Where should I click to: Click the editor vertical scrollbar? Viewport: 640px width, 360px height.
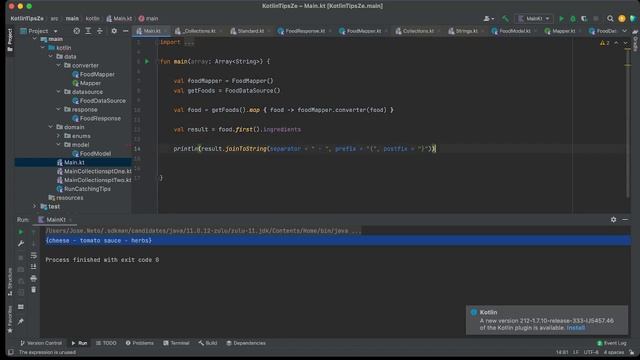pos(628,122)
